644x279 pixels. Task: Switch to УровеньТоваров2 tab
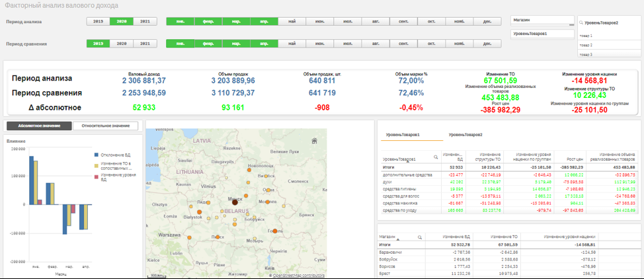[x=465, y=135]
